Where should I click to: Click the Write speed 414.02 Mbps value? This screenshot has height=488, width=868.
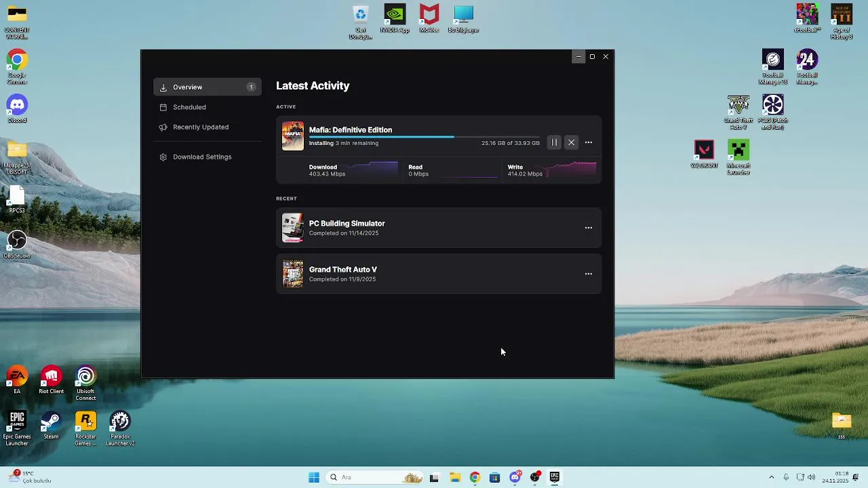pos(525,174)
